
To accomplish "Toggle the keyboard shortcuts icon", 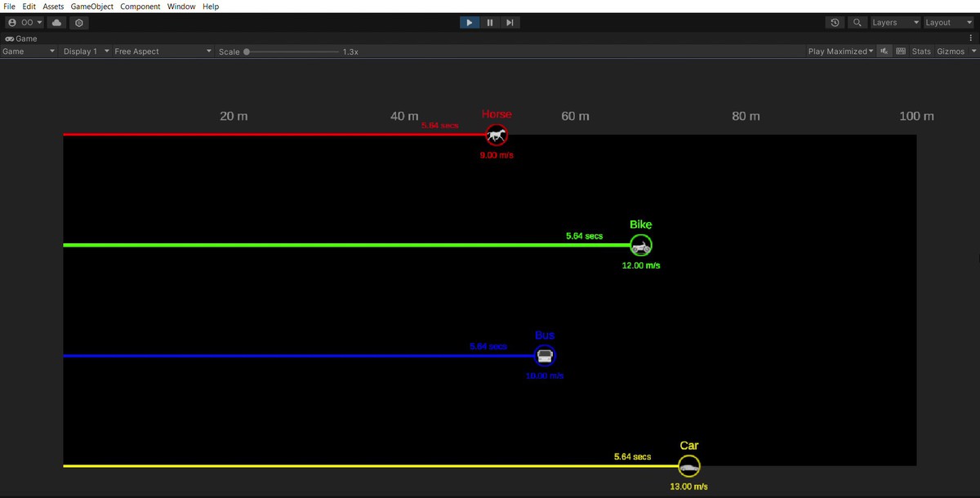I will coord(901,51).
